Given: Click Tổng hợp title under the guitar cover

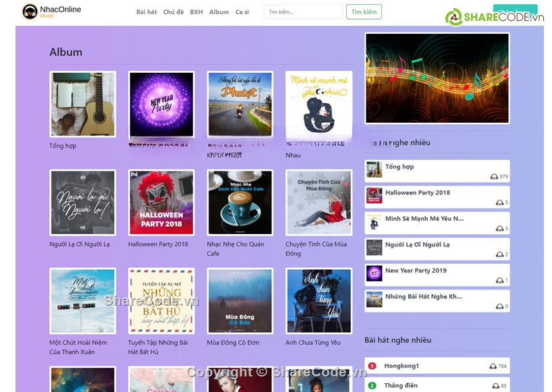Looking at the screenshot, I should coord(63,146).
